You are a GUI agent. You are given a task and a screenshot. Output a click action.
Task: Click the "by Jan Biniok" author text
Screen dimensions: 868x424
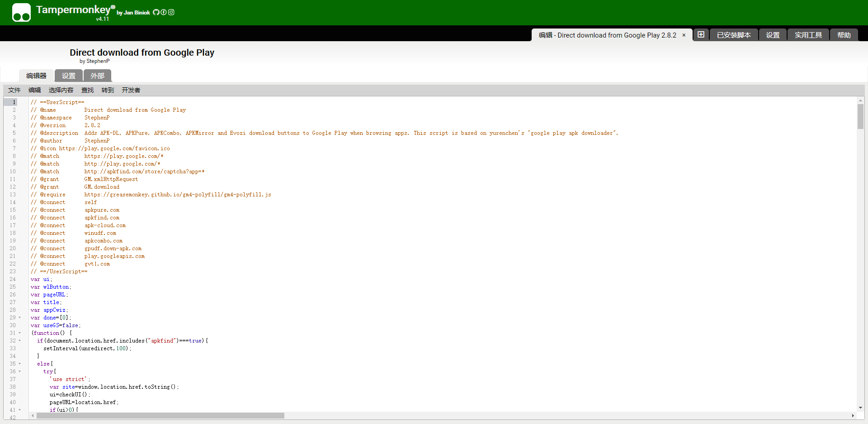point(133,13)
